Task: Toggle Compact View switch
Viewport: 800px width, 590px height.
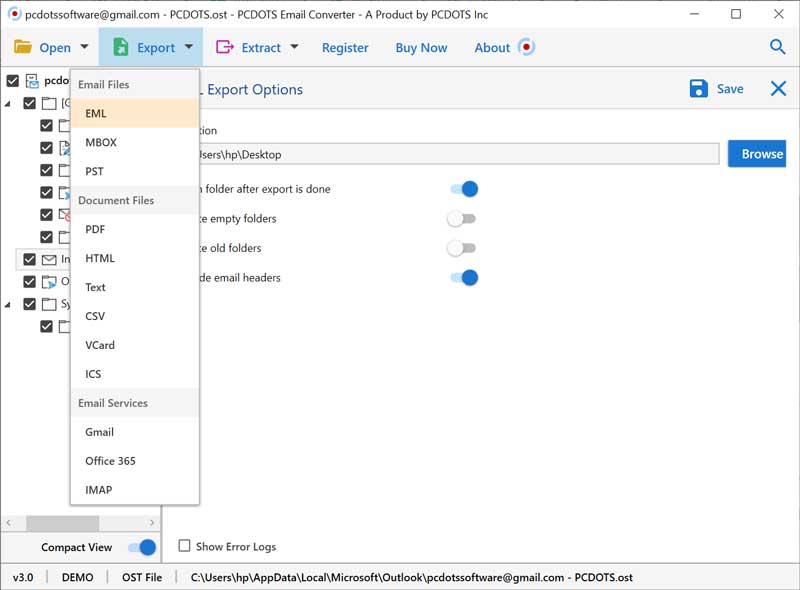Action: pyautogui.click(x=142, y=547)
